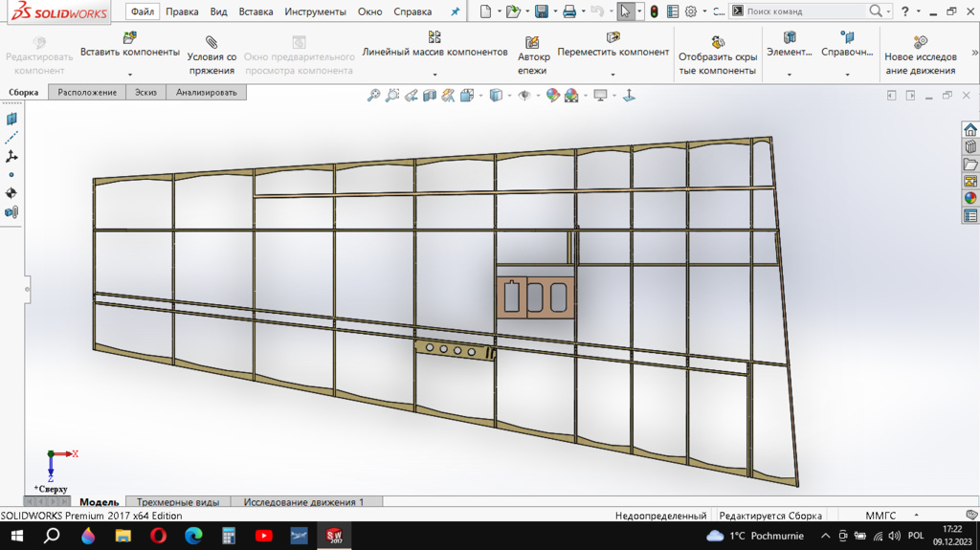Open the Инструменты menu
980x550 pixels.
(x=315, y=11)
